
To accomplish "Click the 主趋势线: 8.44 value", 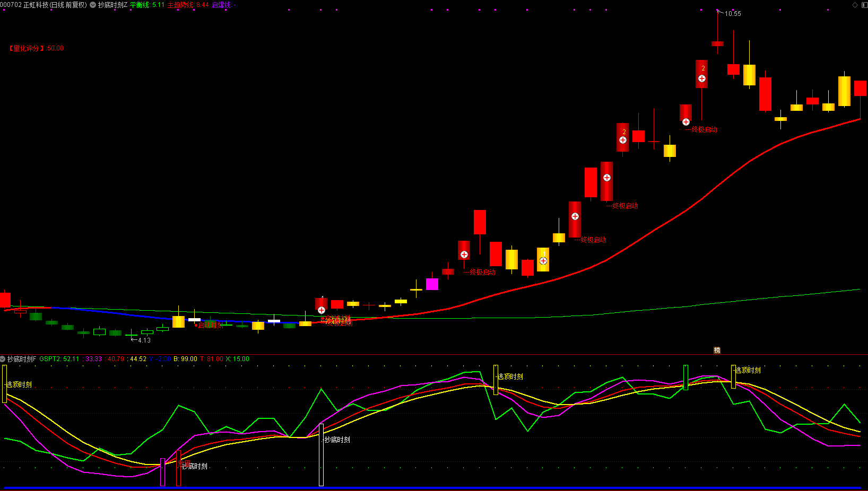I will [x=188, y=5].
